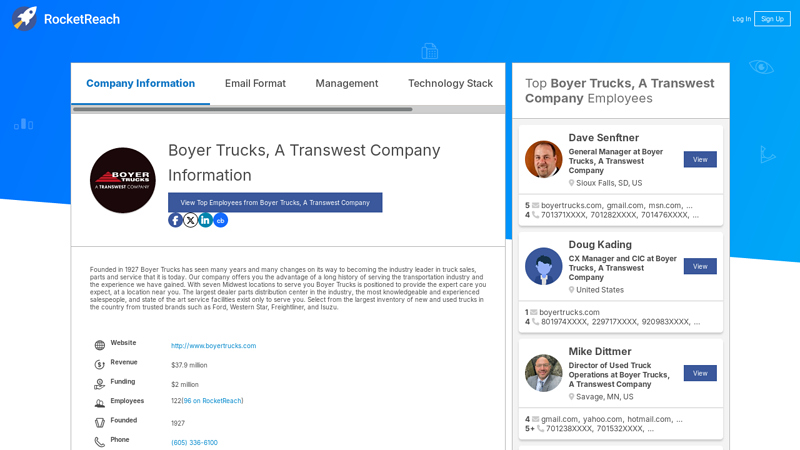800x450 pixels.
Task: Click General Manager at Boyer Trucks title text
Action: pos(616,161)
